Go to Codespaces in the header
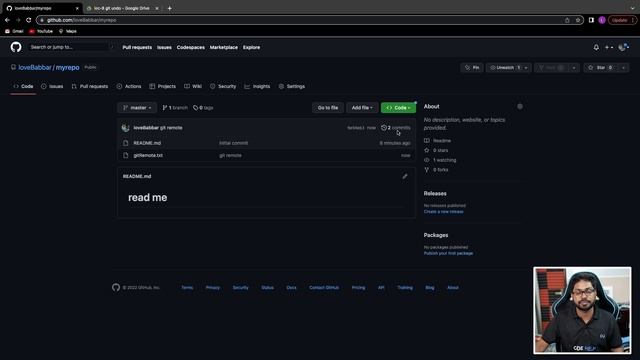 (x=191, y=47)
